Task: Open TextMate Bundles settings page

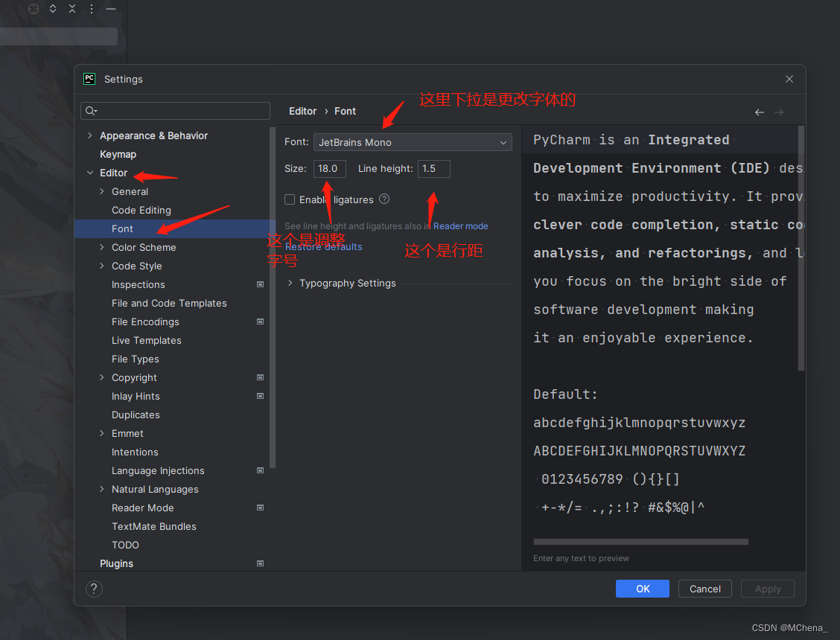Action: click(153, 526)
